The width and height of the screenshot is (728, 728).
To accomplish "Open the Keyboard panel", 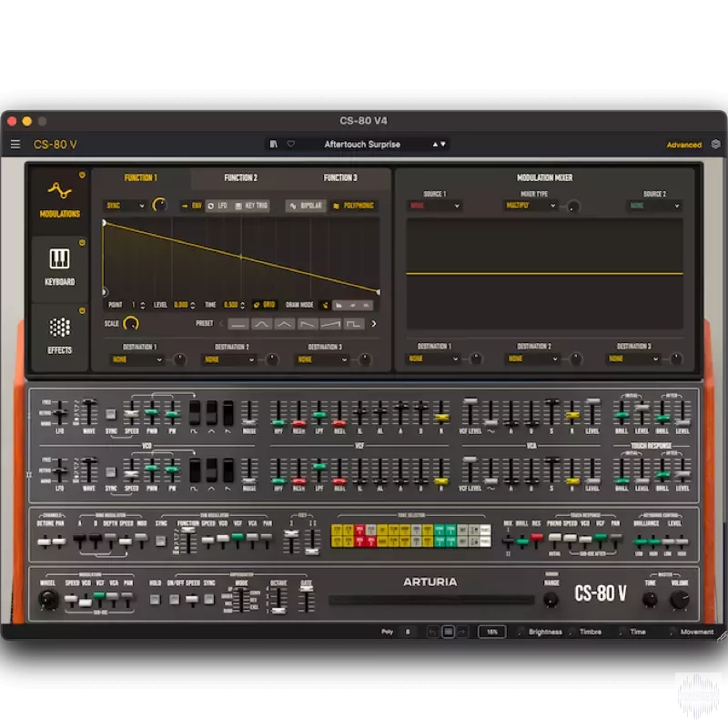I will pos(60,268).
